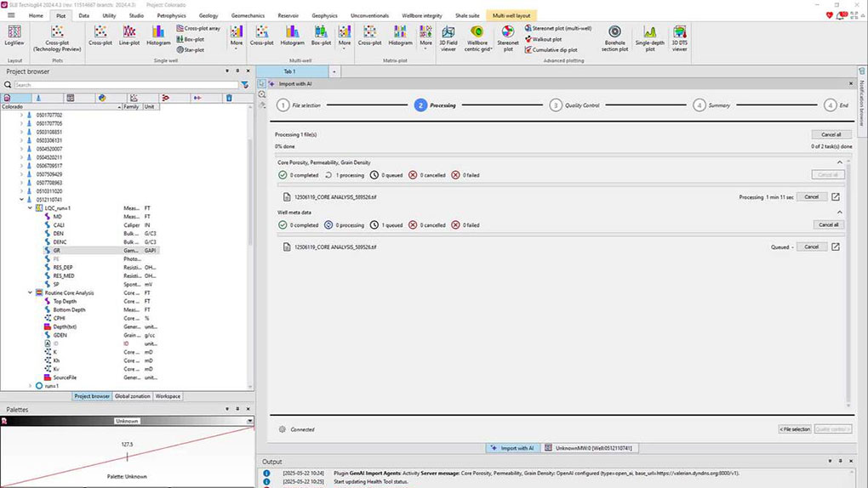Launch the 3D DTS viewer
The image size is (868, 488).
680,38
